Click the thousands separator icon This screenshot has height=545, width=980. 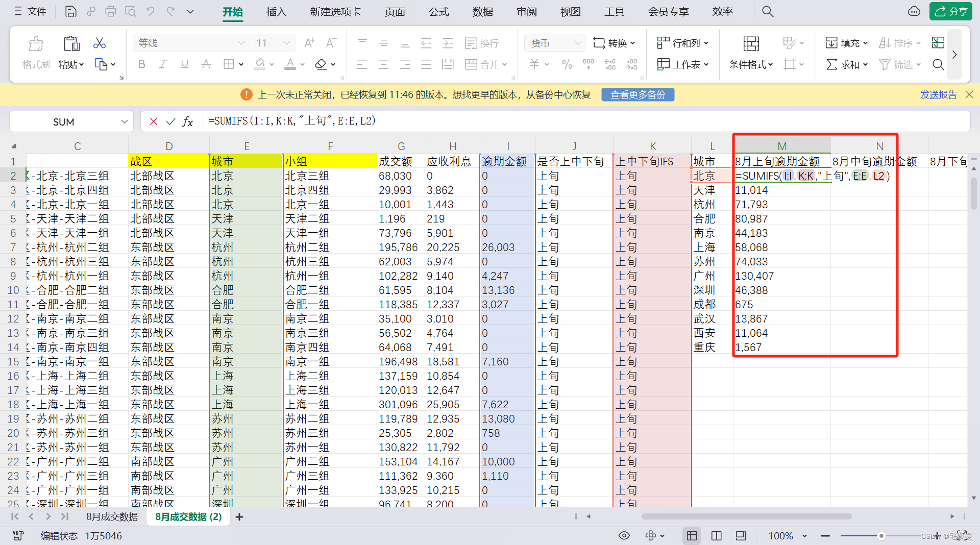click(x=589, y=64)
